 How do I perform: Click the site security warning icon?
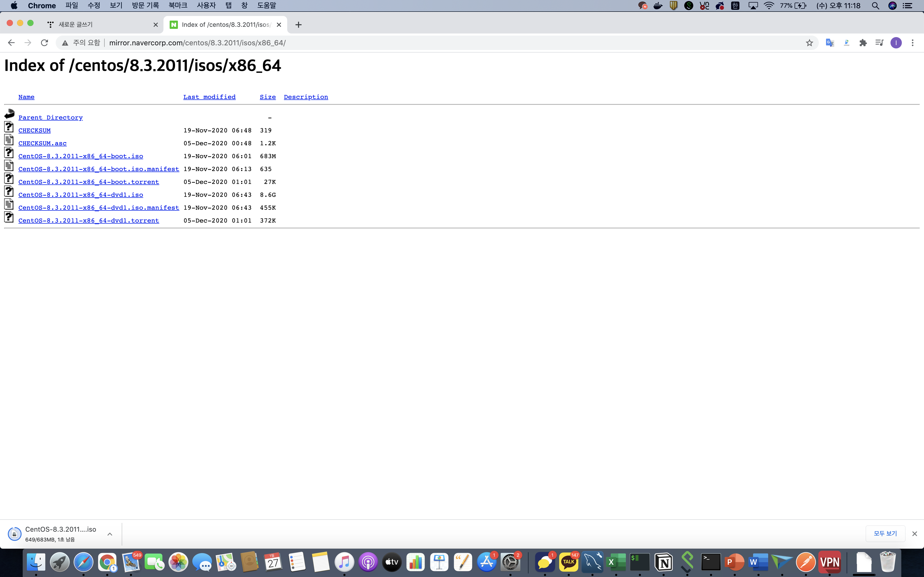(65, 43)
